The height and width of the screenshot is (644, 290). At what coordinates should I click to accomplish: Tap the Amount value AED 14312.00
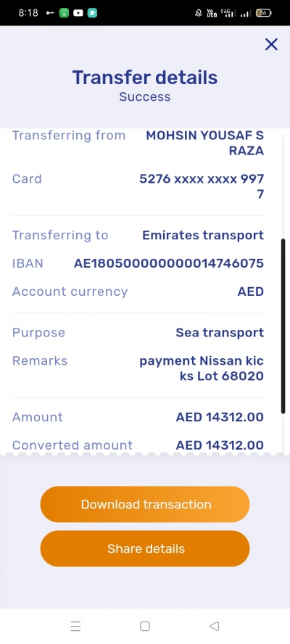220,417
